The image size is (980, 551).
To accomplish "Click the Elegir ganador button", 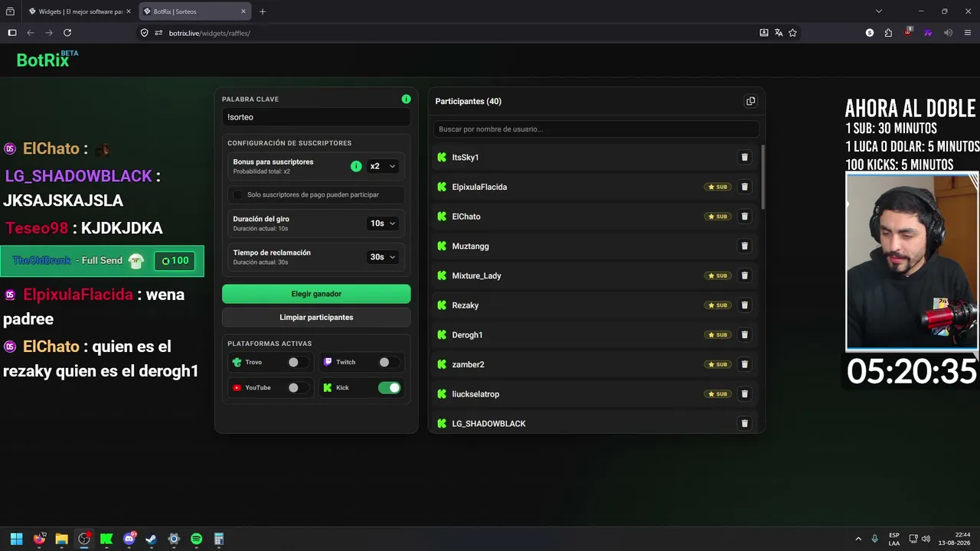I will click(316, 294).
